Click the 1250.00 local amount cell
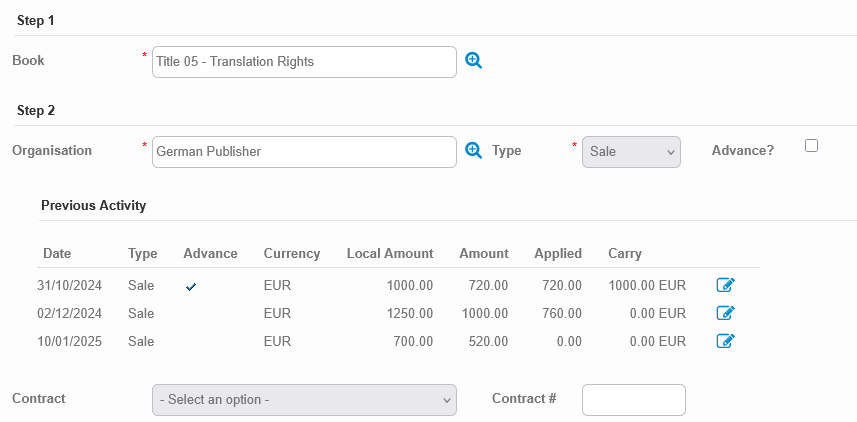This screenshot has height=422, width=857. [x=410, y=313]
